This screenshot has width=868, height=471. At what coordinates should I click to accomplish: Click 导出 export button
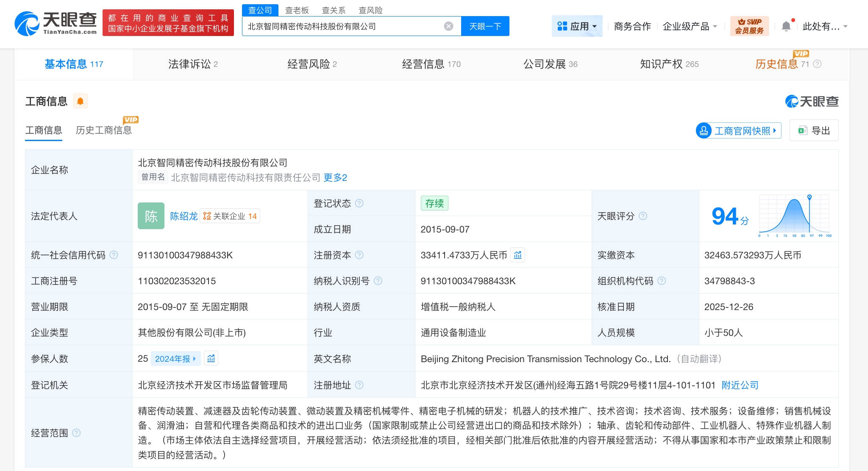tap(814, 130)
